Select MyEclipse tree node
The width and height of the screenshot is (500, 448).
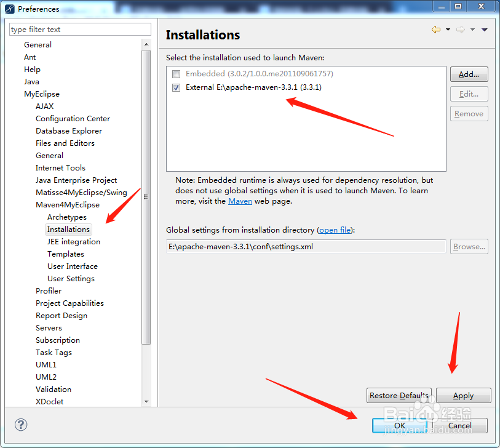42,94
